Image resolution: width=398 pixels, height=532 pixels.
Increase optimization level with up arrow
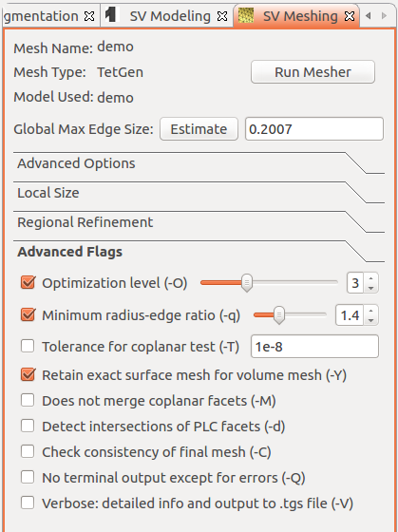coord(370,278)
